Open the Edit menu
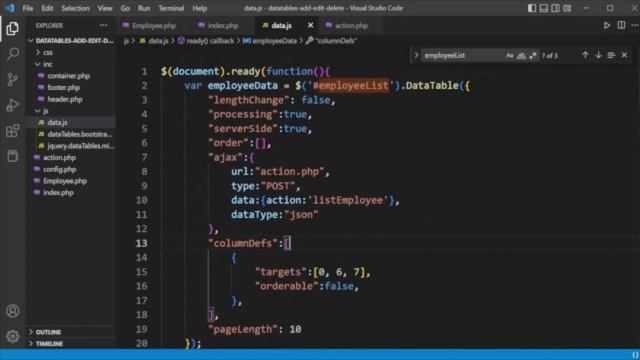 (47, 8)
